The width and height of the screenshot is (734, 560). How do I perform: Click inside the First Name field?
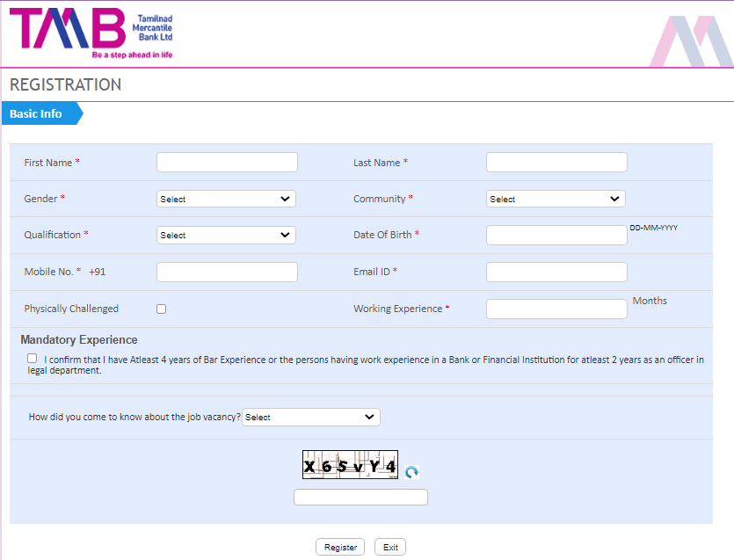pos(226,162)
